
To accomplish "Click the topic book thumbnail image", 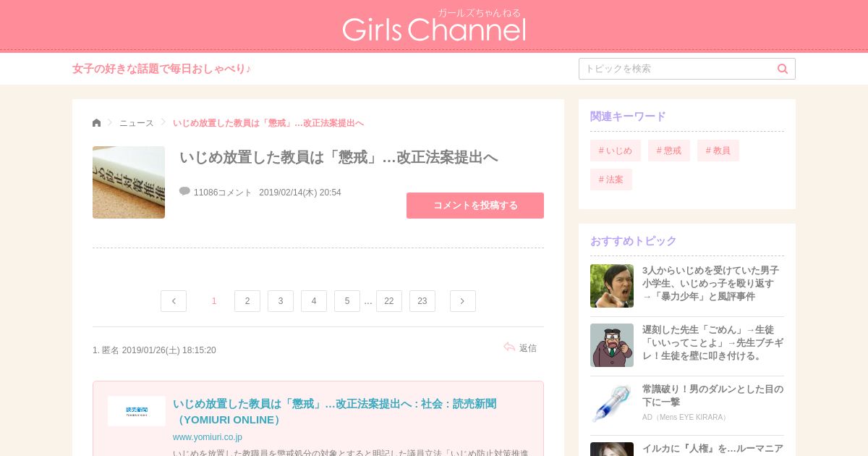I will (x=129, y=182).
